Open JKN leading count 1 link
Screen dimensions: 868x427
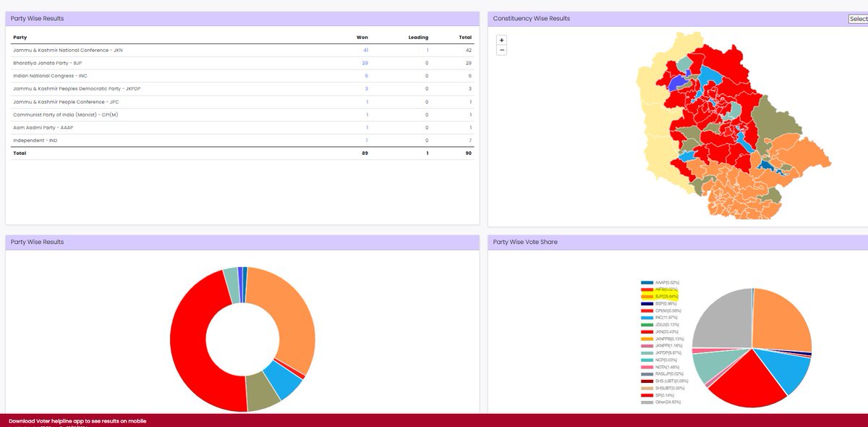[x=427, y=50]
